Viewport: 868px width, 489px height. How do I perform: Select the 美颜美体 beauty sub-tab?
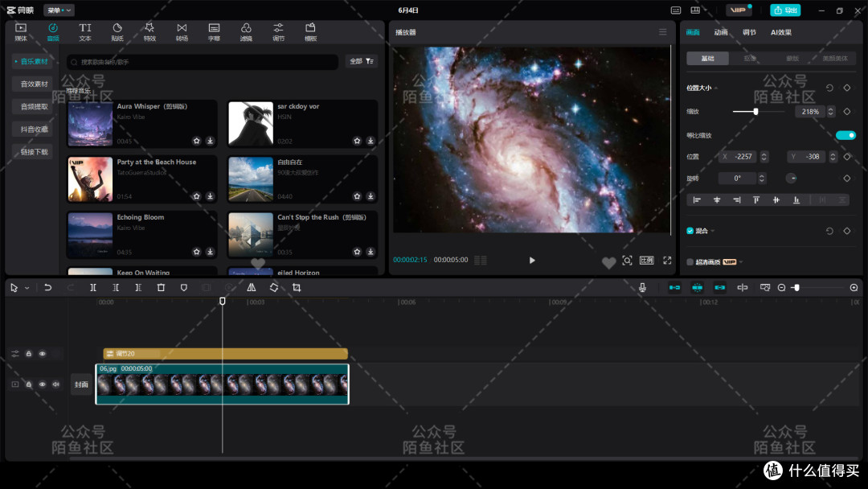click(x=835, y=58)
